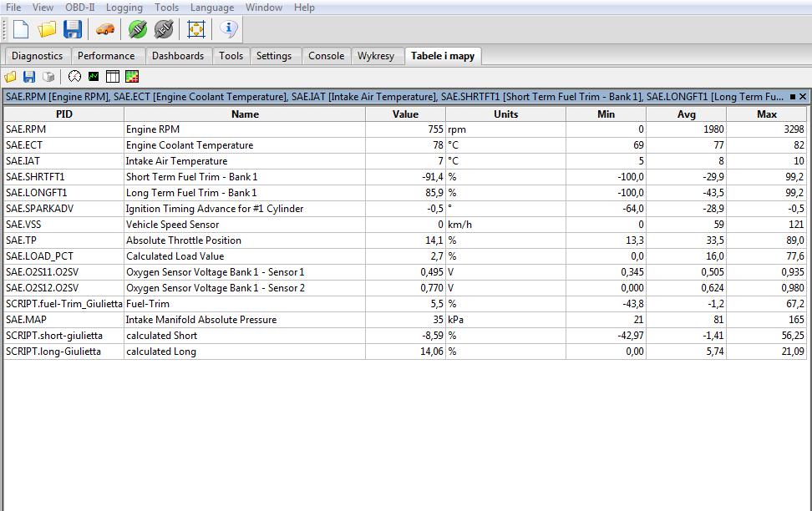Screen dimensions: 812x511
Task: Click the Avg column header
Action: [686, 114]
